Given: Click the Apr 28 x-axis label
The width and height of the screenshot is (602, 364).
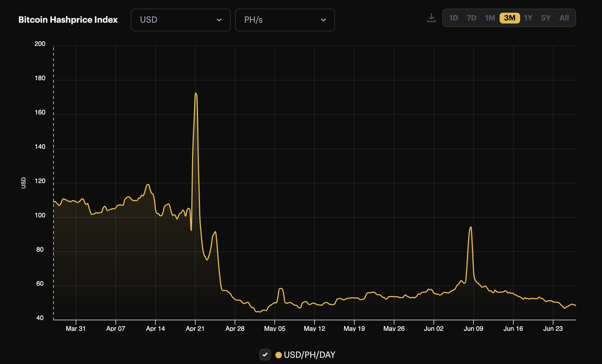Looking at the screenshot, I should (235, 329).
